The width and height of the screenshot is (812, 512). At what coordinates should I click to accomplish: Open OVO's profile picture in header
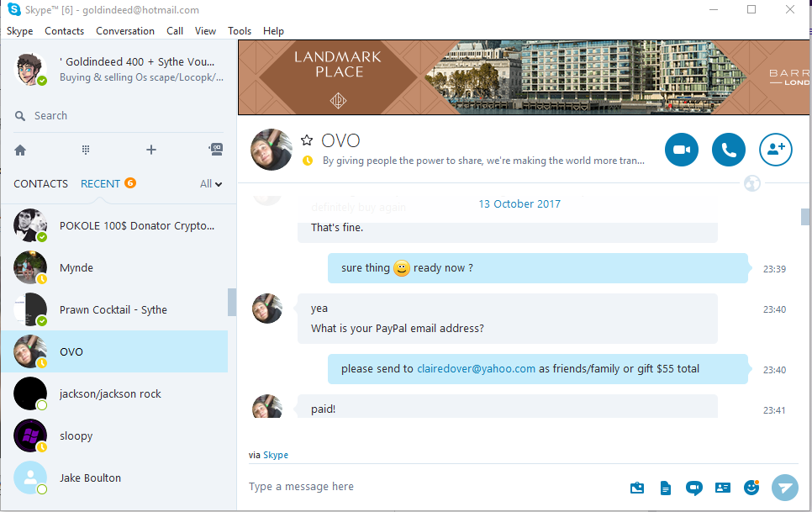tap(272, 150)
